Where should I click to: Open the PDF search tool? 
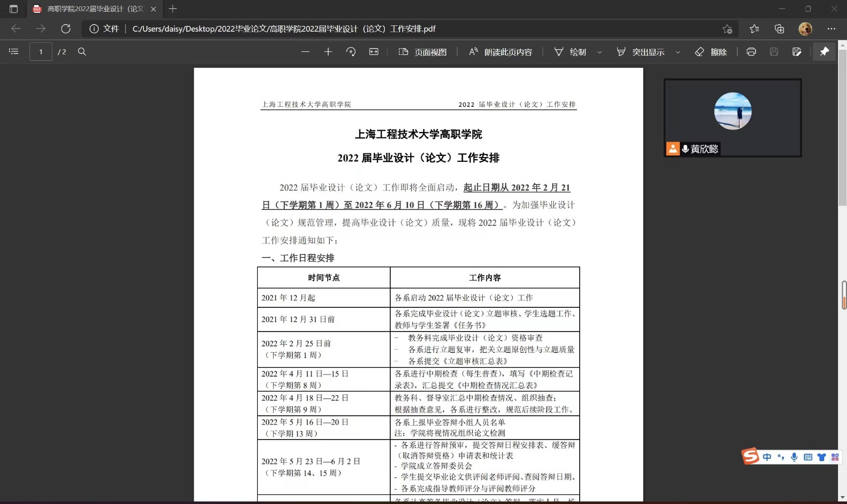tap(82, 51)
